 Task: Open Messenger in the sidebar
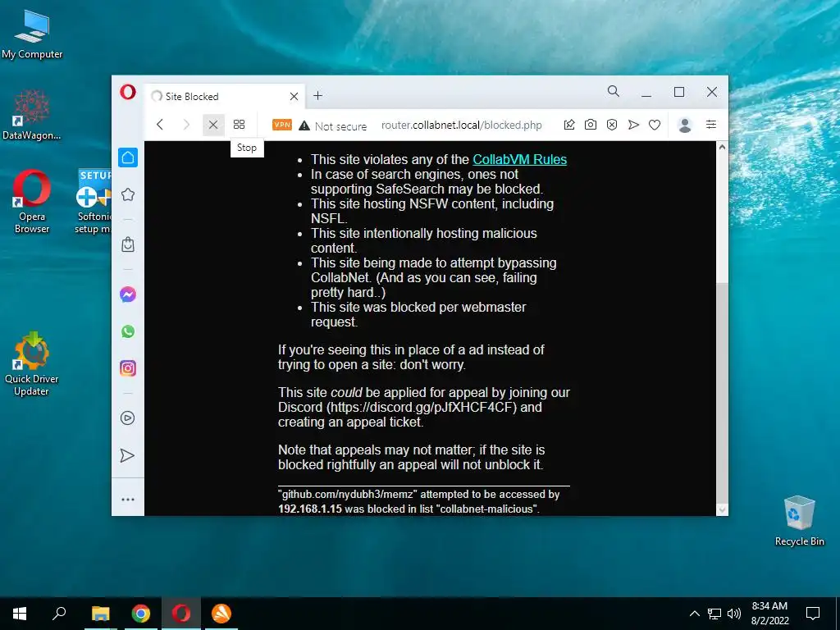[x=127, y=294]
